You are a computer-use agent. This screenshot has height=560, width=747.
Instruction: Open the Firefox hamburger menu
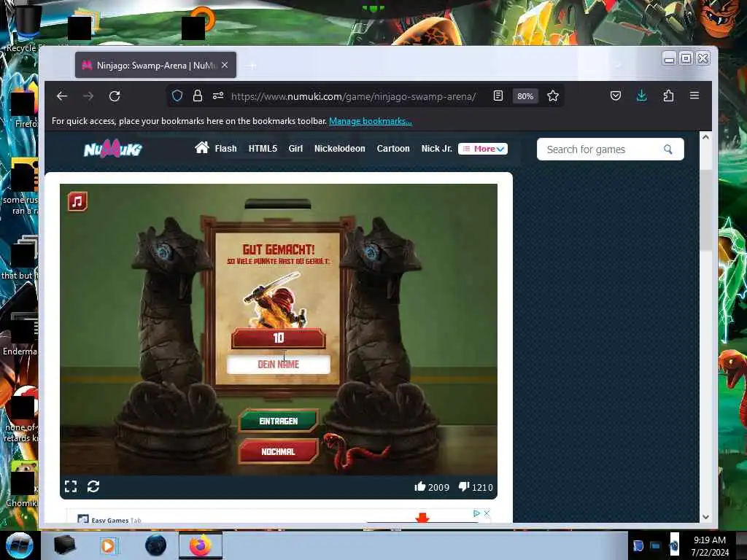click(694, 96)
